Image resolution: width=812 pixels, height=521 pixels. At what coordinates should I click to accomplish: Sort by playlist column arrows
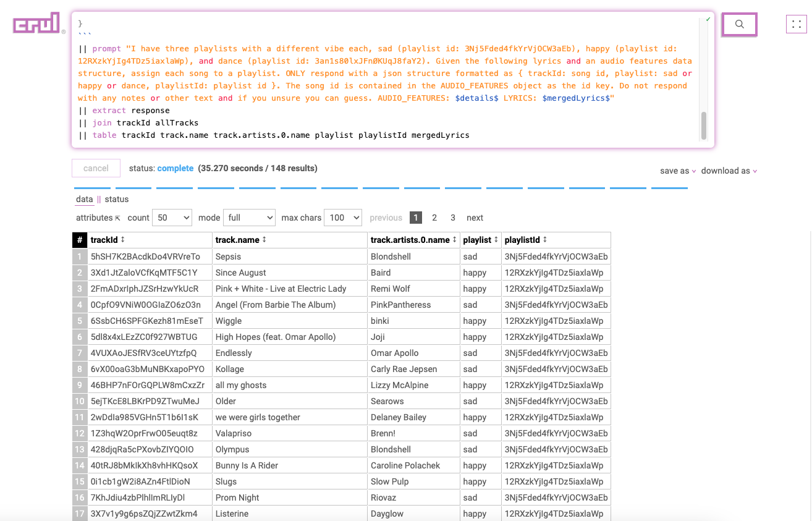click(496, 240)
